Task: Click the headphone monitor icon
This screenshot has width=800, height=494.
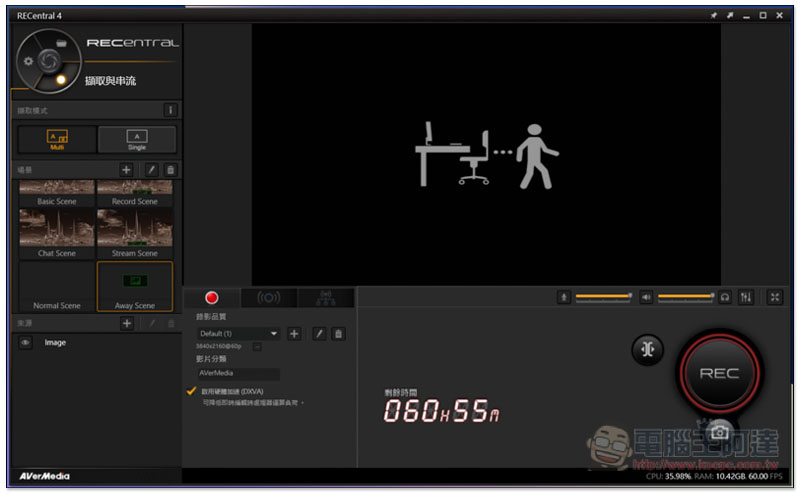Action: 725,297
